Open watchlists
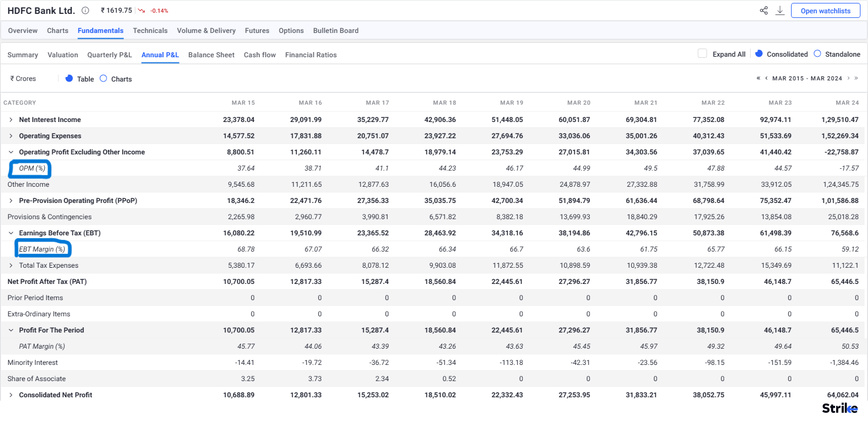The image size is (868, 421). coord(825,10)
